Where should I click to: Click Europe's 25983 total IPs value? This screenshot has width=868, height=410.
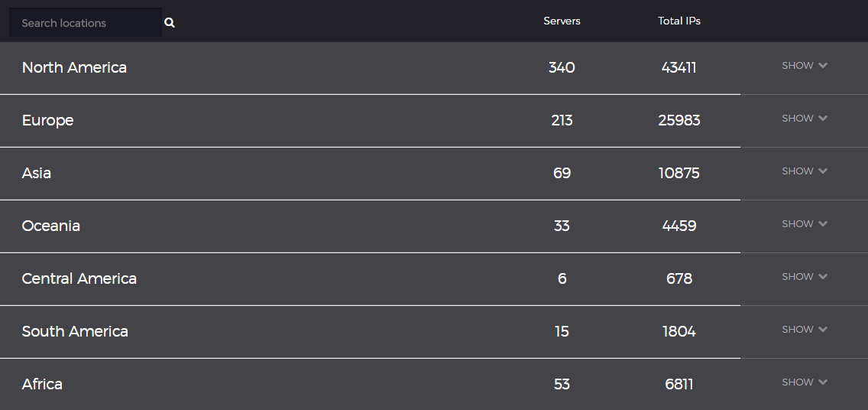[679, 120]
